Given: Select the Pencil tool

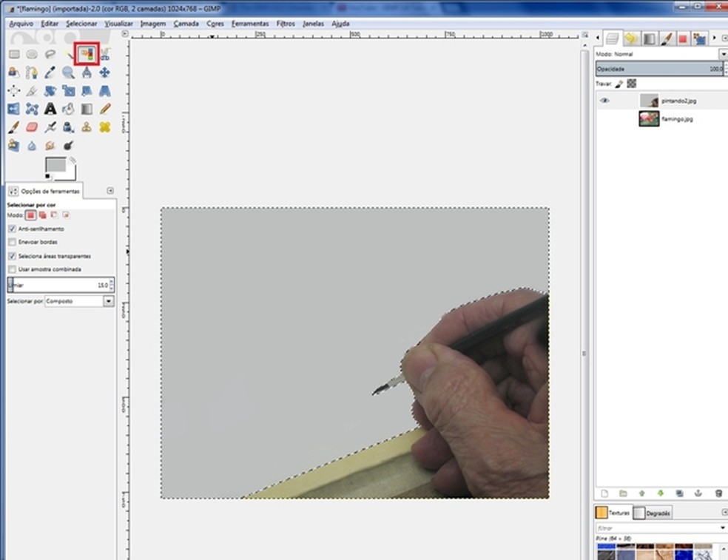Looking at the screenshot, I should [105, 109].
